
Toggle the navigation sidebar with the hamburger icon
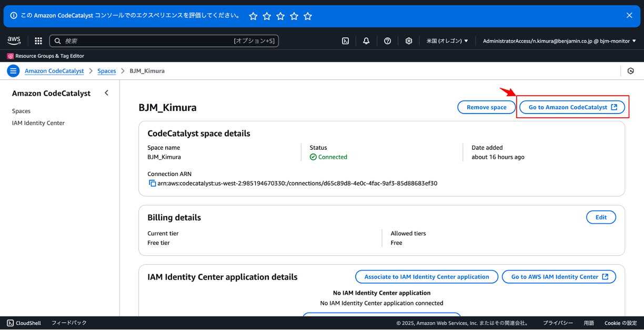coord(13,70)
